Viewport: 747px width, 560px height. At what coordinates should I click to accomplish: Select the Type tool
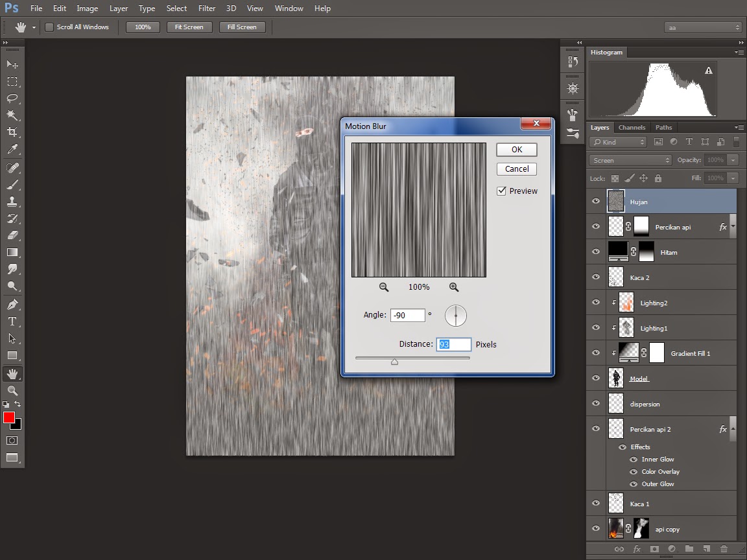12,321
